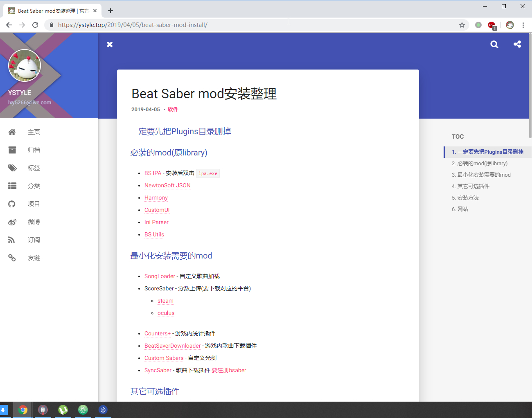The width and height of the screenshot is (532, 418).
Task: Open the Custom Sabers link
Action: [x=164, y=358]
